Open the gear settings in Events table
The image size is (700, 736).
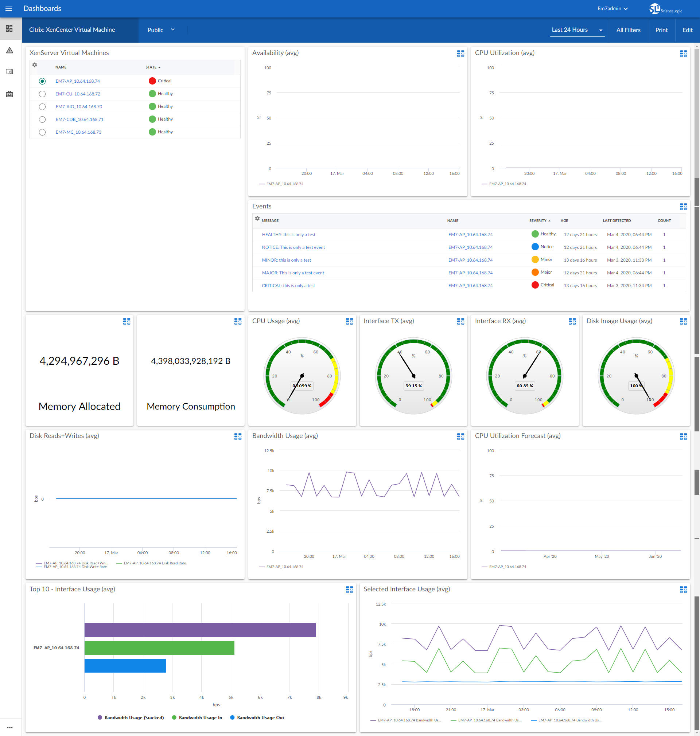pos(257,219)
